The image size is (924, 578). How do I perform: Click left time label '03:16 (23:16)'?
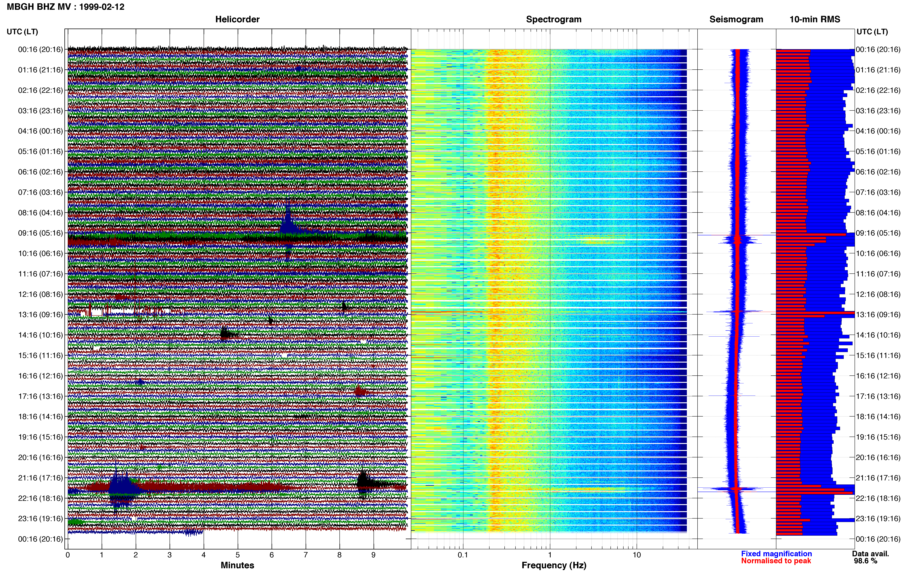tap(40, 111)
